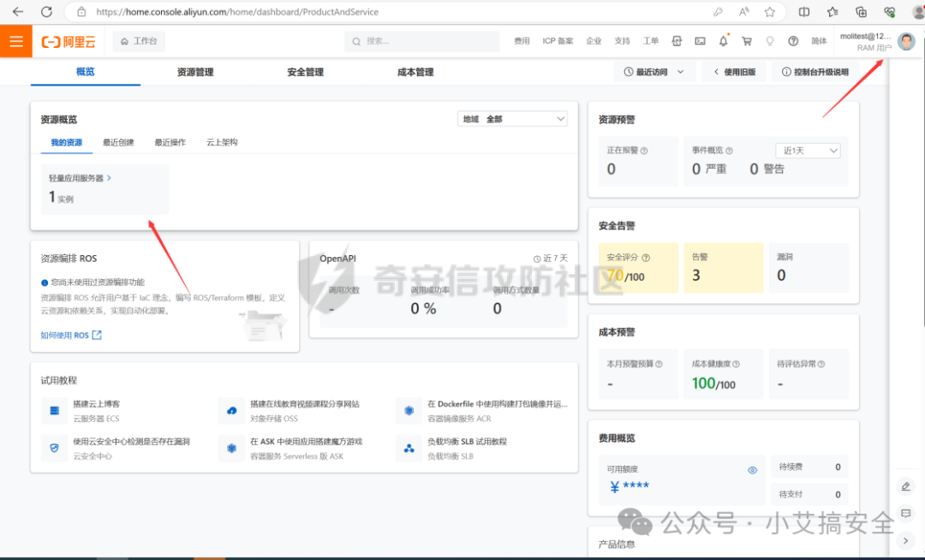Viewport: 925px width, 560px height.
Task: Switch language via 简体
Action: [x=819, y=41]
